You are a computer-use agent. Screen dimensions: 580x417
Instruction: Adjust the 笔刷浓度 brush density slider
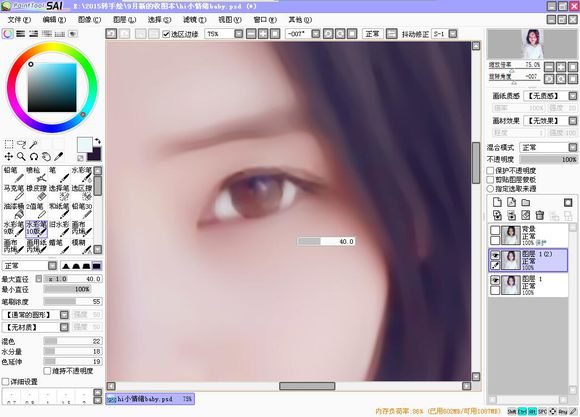(x=72, y=302)
